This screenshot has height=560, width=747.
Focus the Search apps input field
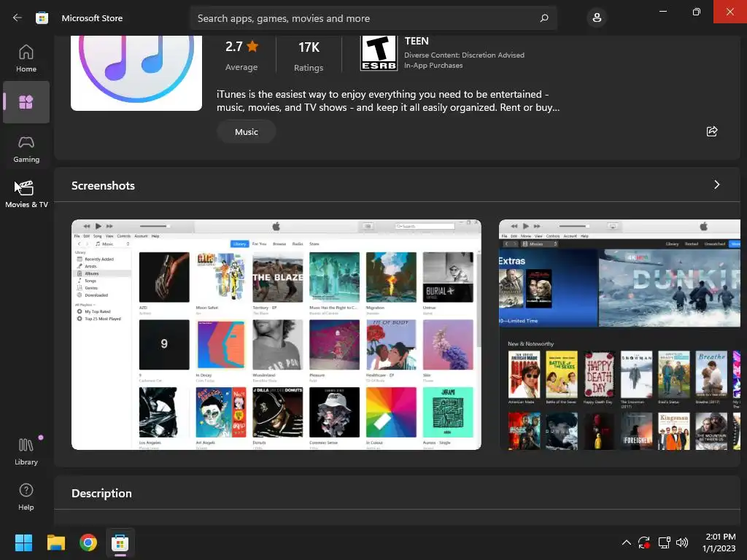[373, 18]
